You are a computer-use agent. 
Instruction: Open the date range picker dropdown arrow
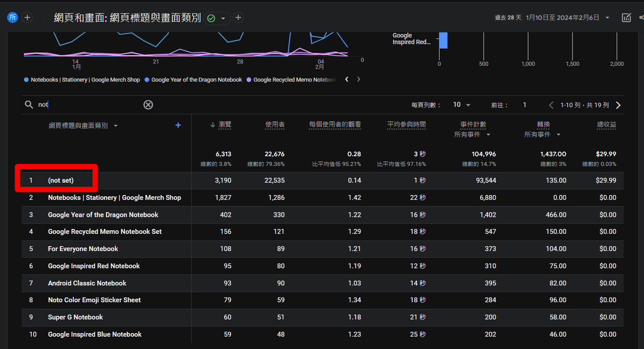607,18
